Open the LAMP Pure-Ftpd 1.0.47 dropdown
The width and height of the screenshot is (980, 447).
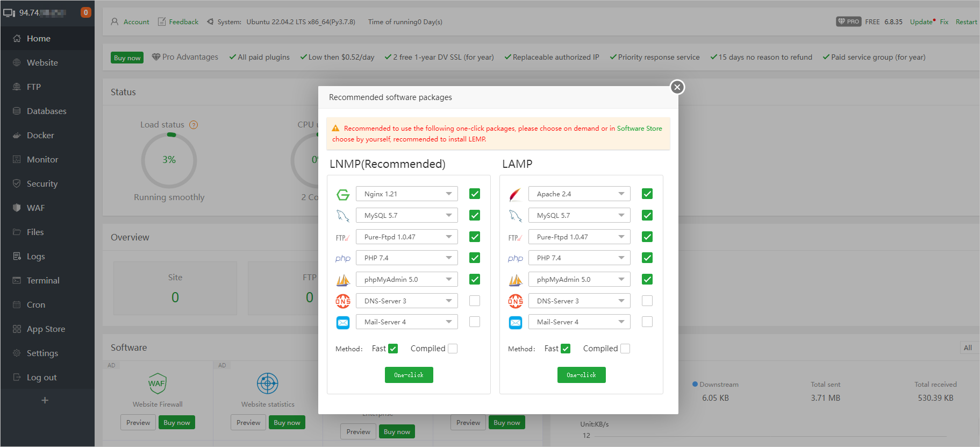point(580,237)
